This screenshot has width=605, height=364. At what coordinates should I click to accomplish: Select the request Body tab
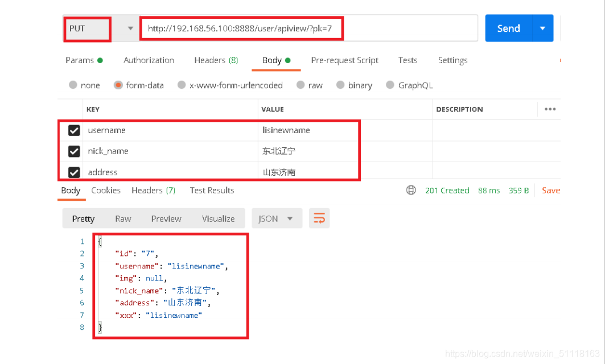[x=276, y=60]
